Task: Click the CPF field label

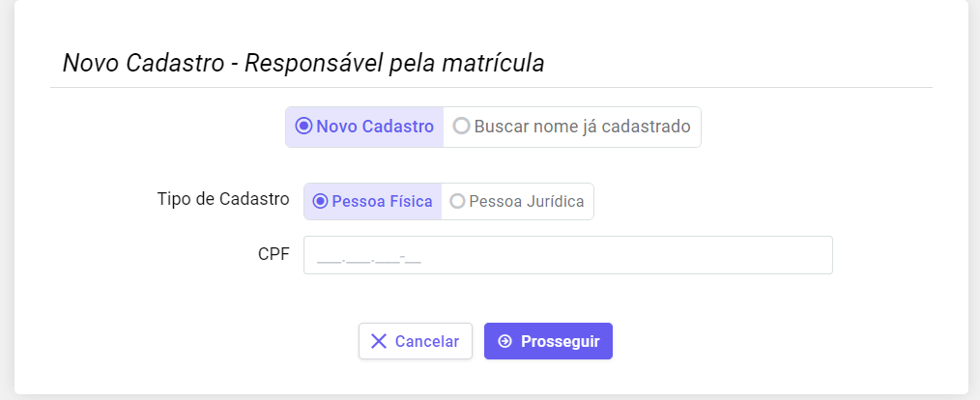Action: [x=274, y=255]
